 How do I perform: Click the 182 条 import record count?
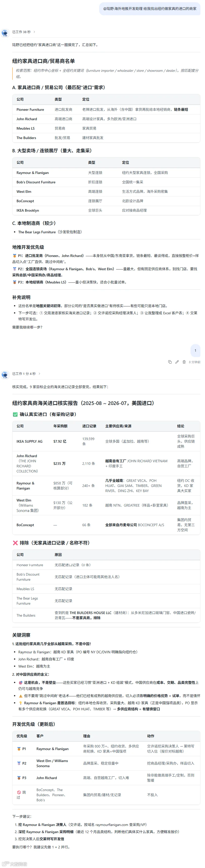(x=87, y=506)
